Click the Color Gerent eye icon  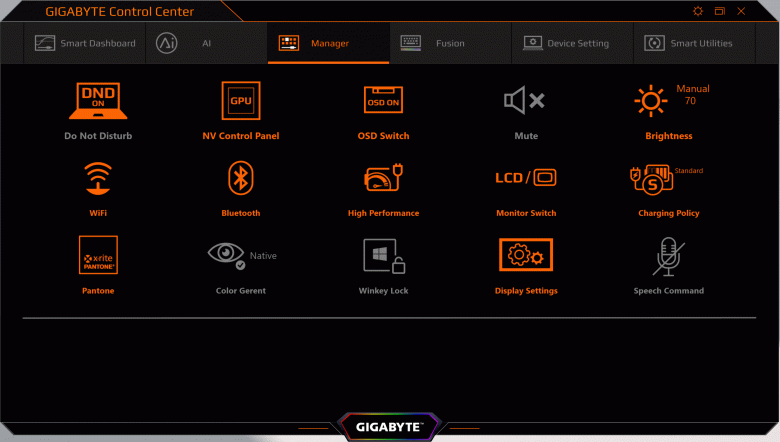226,255
